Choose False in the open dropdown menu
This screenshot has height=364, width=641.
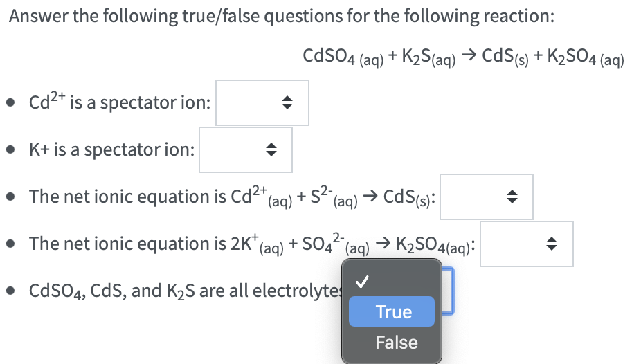(x=396, y=343)
